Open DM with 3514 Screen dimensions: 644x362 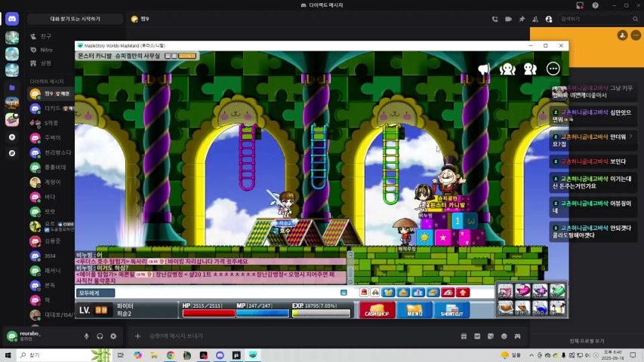(51, 256)
